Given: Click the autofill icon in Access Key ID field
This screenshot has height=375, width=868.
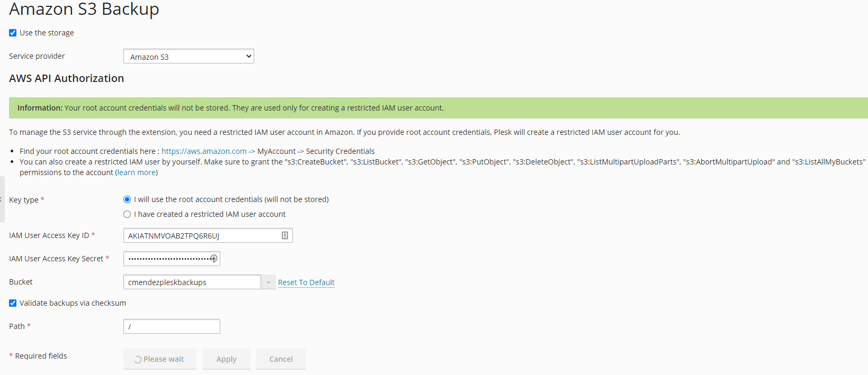Looking at the screenshot, I should [285, 235].
